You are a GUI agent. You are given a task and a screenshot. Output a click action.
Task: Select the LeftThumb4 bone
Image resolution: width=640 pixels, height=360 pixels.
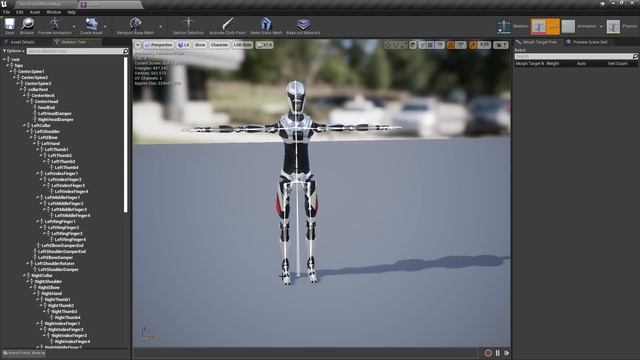click(x=66, y=167)
